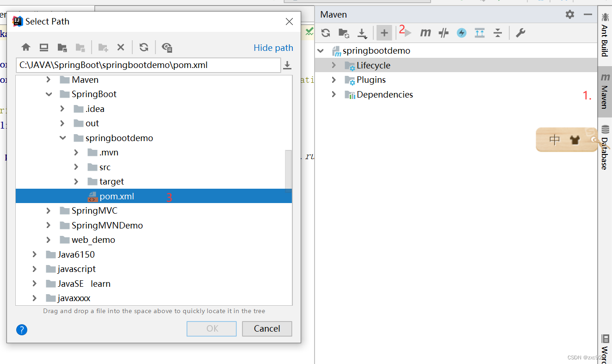612x364 pixels.
Task: Click the Module directory icon
Action: point(80,47)
